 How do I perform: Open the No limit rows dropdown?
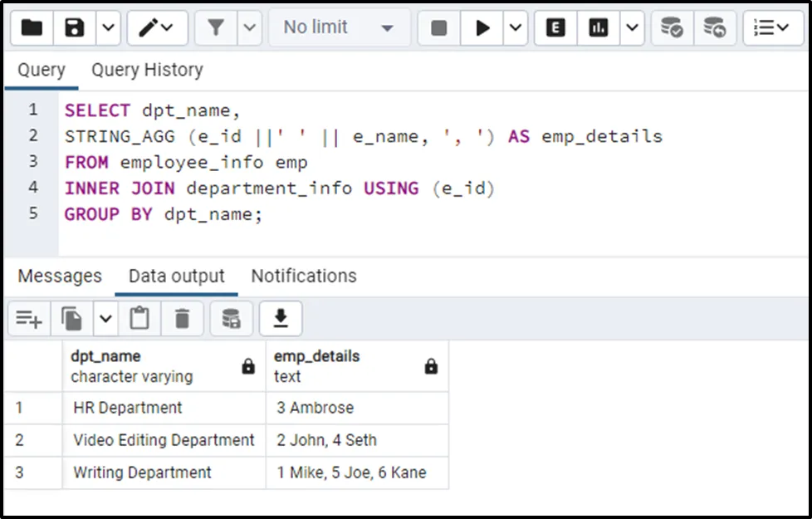tap(340, 27)
